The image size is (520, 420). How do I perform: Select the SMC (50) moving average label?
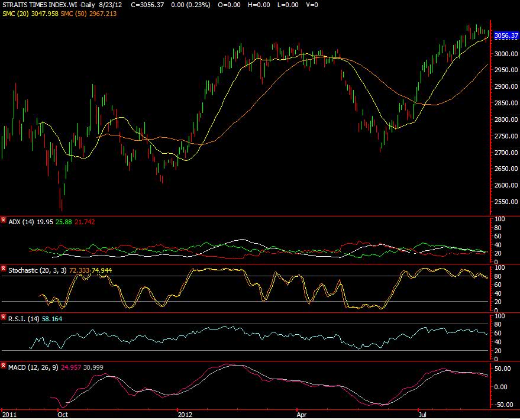click(74, 14)
